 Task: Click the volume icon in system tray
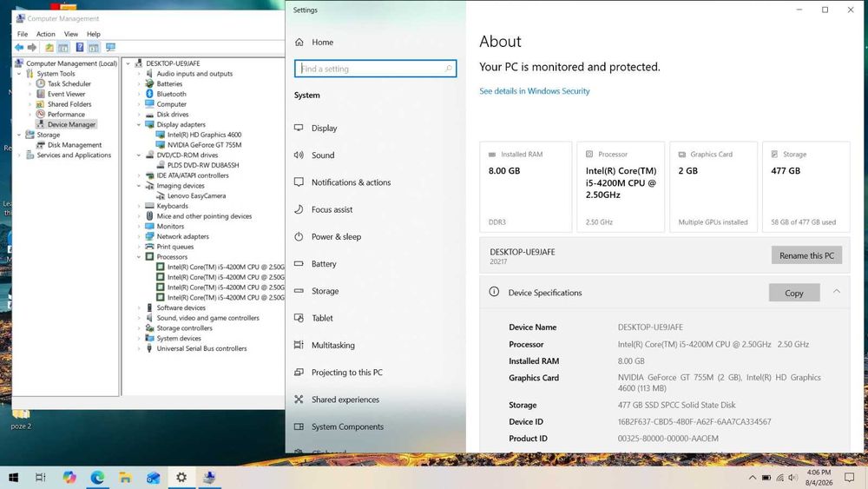pyautogui.click(x=792, y=478)
